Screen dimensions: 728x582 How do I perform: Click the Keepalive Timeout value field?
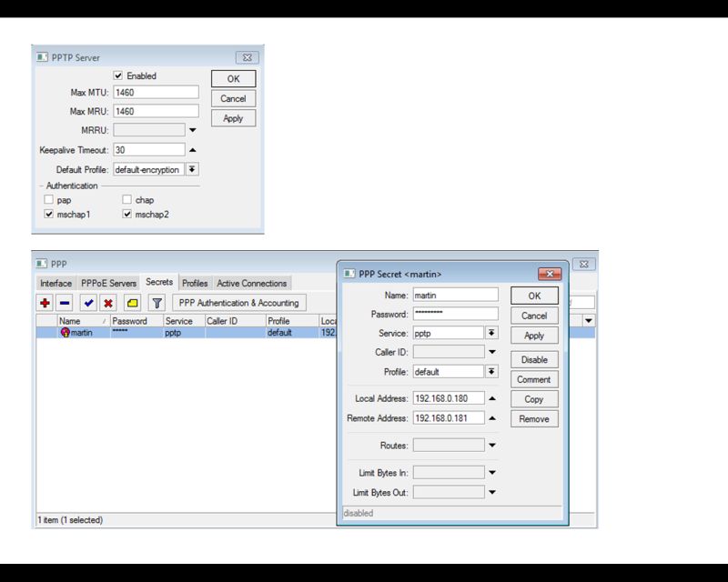pos(149,150)
